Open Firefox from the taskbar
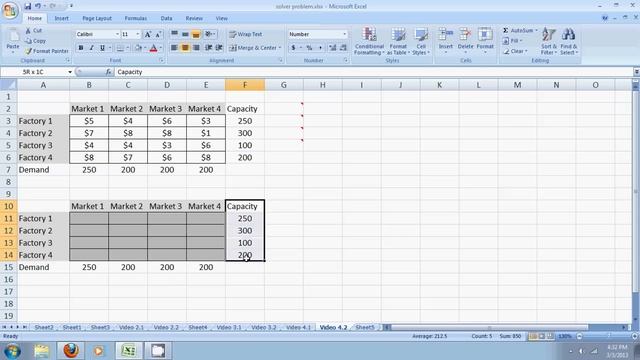Image resolution: width=640 pixels, height=360 pixels. coord(71,351)
